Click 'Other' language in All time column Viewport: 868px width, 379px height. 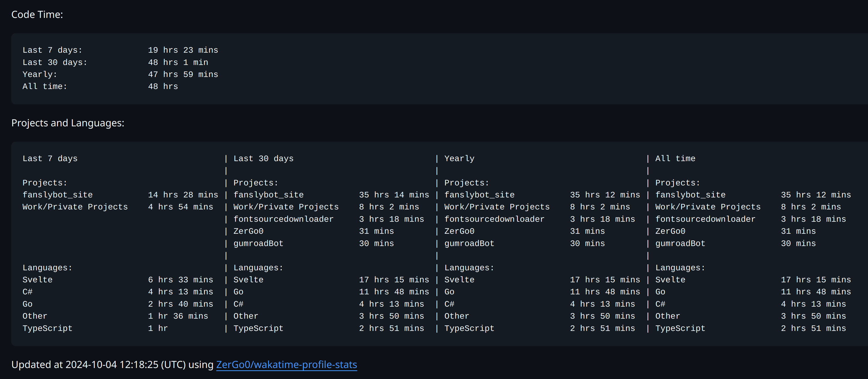[668, 316]
